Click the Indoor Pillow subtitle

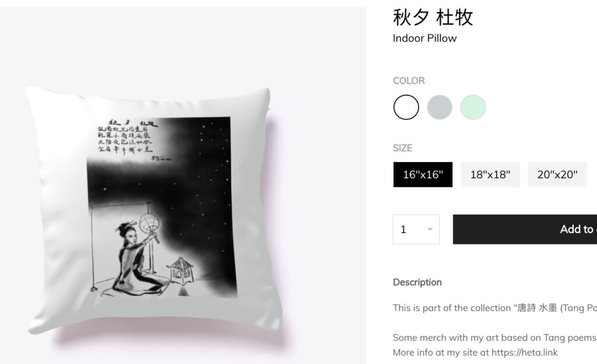point(424,38)
